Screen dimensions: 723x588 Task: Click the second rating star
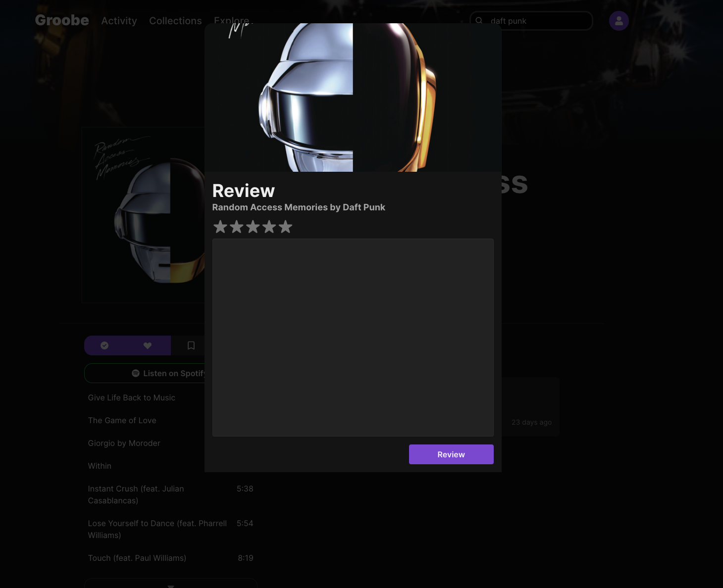pyautogui.click(x=237, y=227)
